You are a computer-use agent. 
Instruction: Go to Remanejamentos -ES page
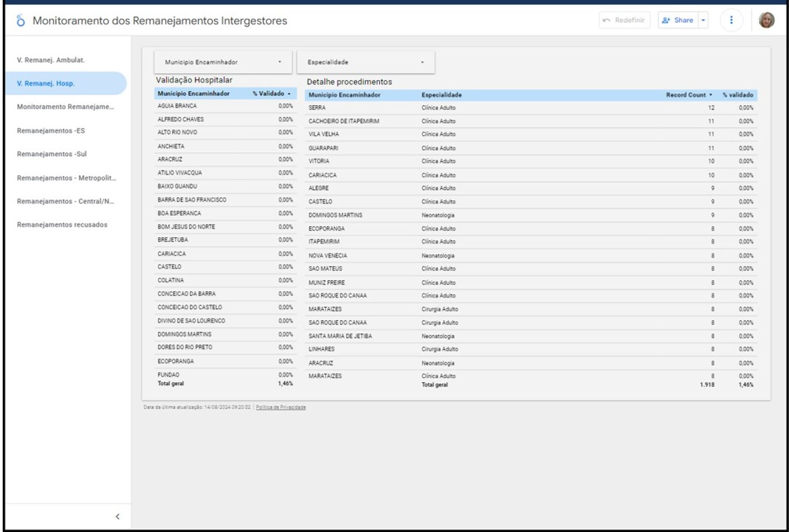click(x=51, y=131)
